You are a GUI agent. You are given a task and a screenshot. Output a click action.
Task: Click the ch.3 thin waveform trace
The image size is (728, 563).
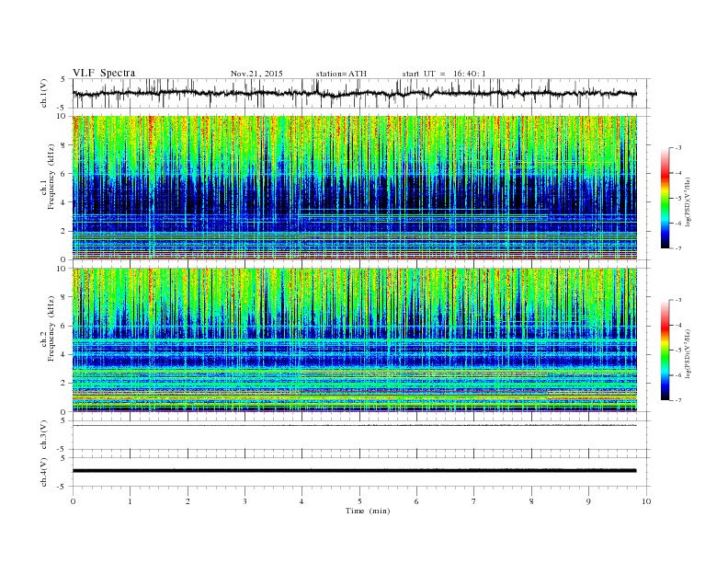(355, 426)
